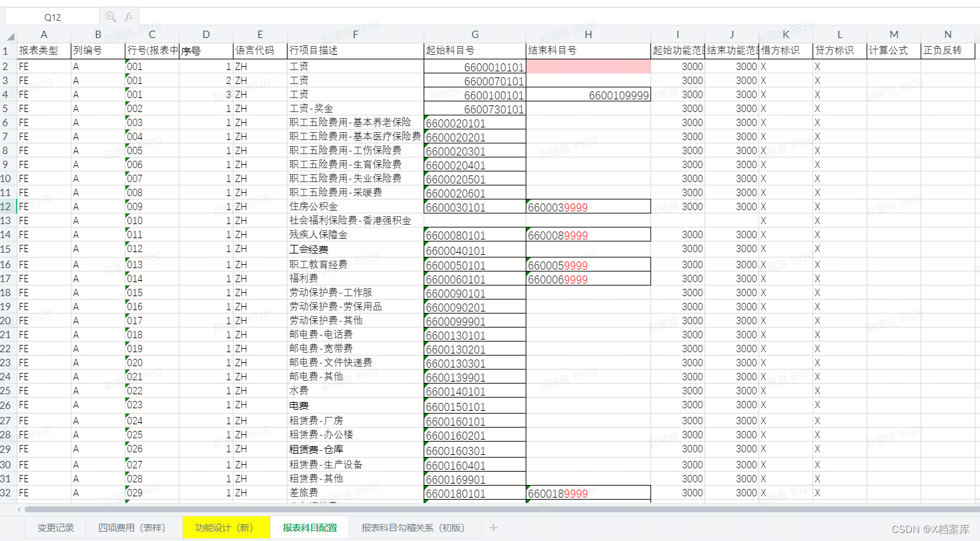Click cell 邮电费-电话费
This screenshot has width=980, height=541.
pos(356,334)
